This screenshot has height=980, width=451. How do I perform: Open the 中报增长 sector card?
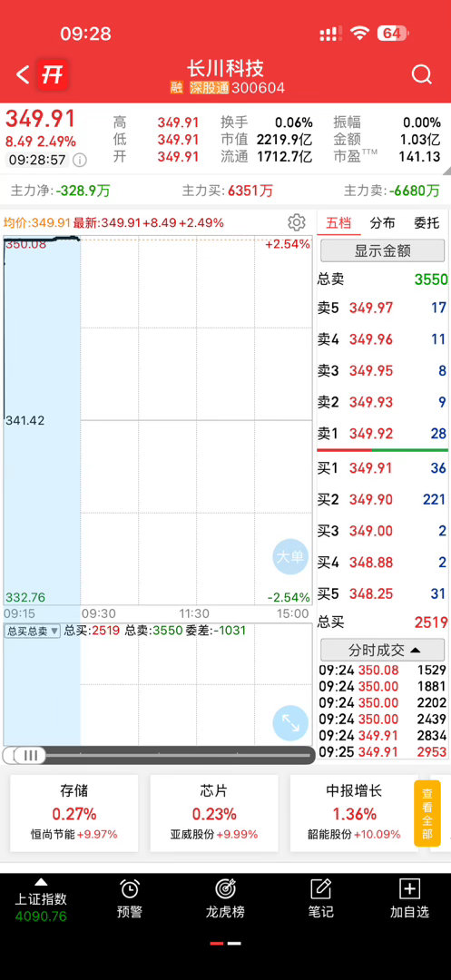(354, 813)
